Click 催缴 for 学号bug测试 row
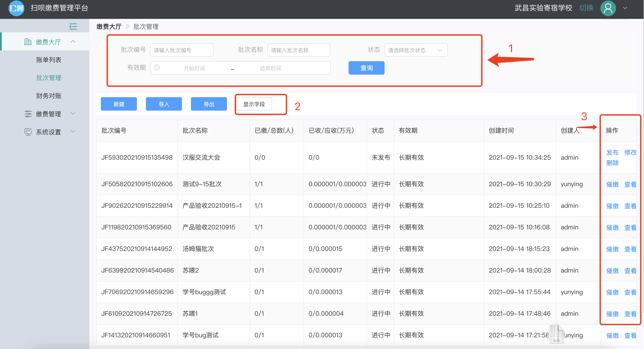Viewport: 644px width, 349px height. (612, 336)
